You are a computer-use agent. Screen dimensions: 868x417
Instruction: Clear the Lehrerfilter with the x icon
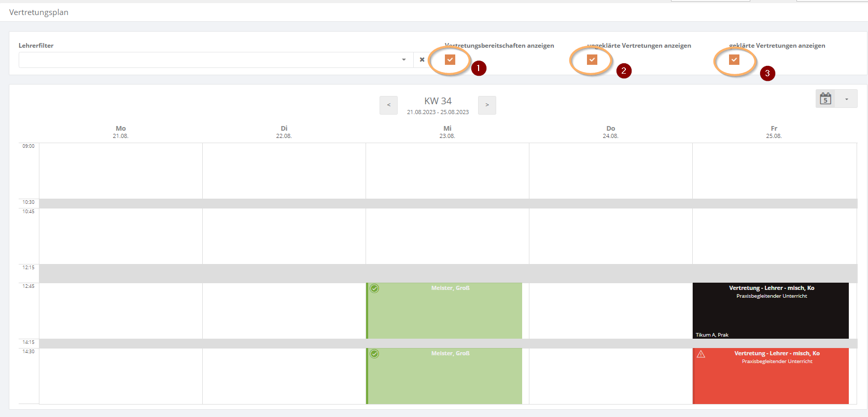pyautogui.click(x=422, y=60)
